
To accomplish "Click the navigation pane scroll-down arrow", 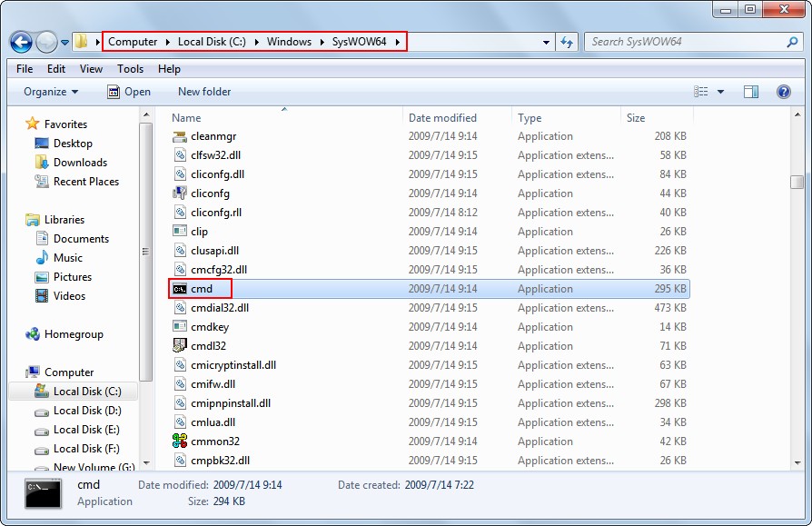I will point(145,462).
